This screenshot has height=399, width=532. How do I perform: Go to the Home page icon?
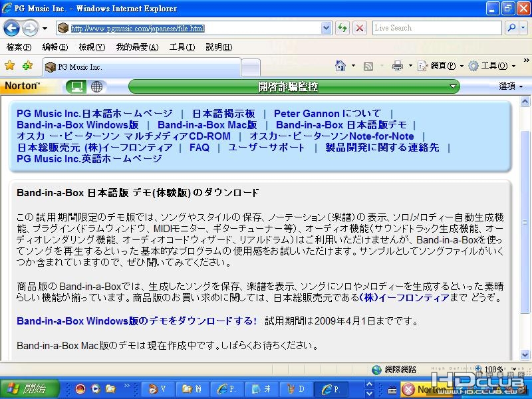(340, 65)
